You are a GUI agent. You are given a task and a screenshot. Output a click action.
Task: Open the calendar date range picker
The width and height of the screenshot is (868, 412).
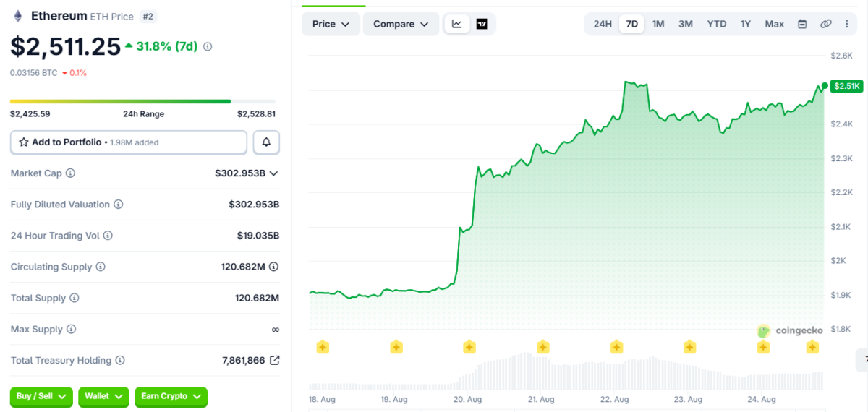pyautogui.click(x=802, y=24)
